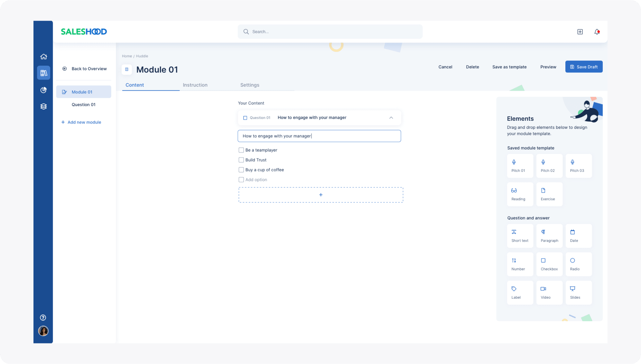The image size is (641, 364).
Task: Click the 'Question and answer' heading
Action: click(528, 218)
